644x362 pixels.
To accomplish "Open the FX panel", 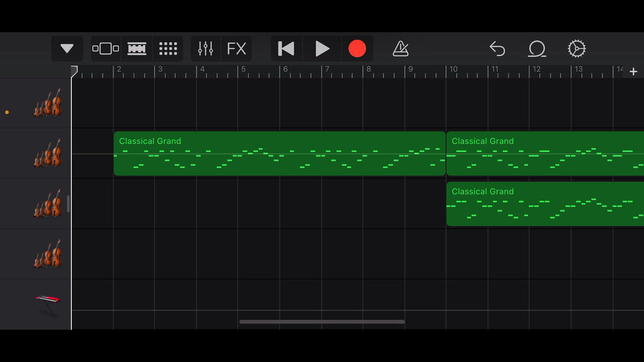I will pyautogui.click(x=237, y=48).
